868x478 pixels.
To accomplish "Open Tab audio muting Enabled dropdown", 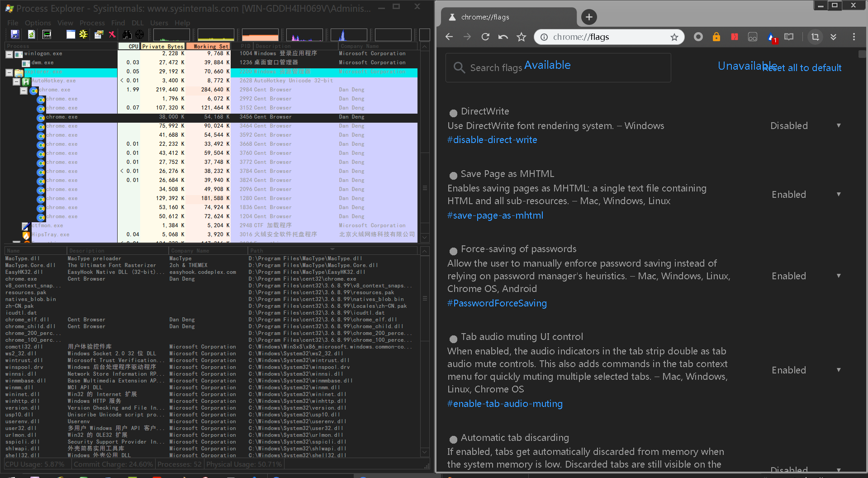I will (806, 370).
